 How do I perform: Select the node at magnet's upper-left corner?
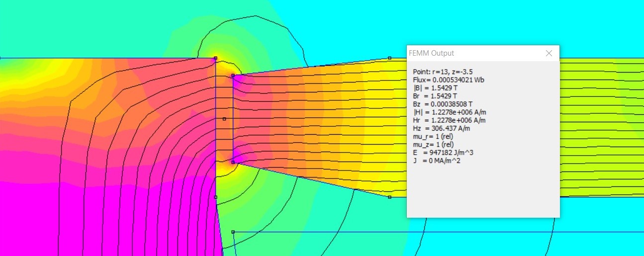click(x=233, y=76)
